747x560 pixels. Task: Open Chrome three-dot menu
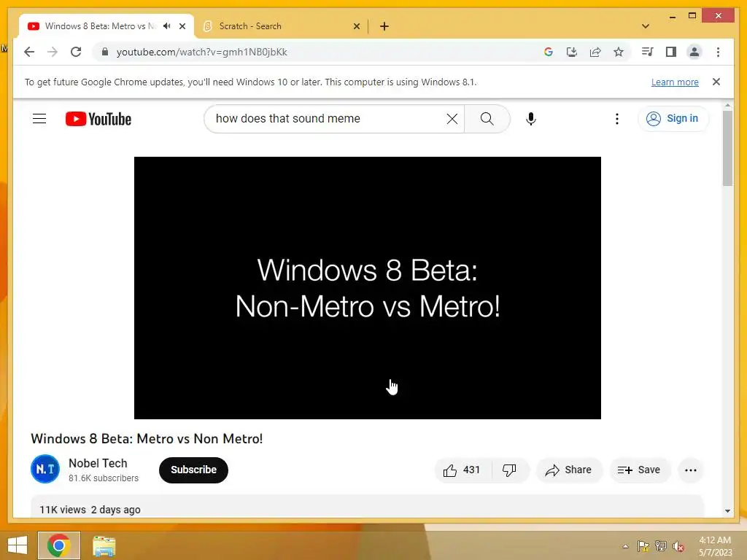click(x=718, y=52)
